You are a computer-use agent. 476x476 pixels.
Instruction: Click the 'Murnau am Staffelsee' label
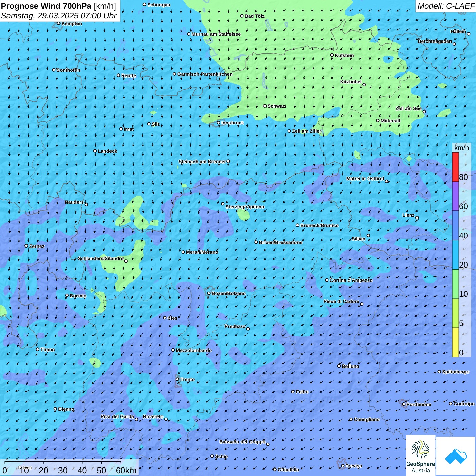coord(216,34)
